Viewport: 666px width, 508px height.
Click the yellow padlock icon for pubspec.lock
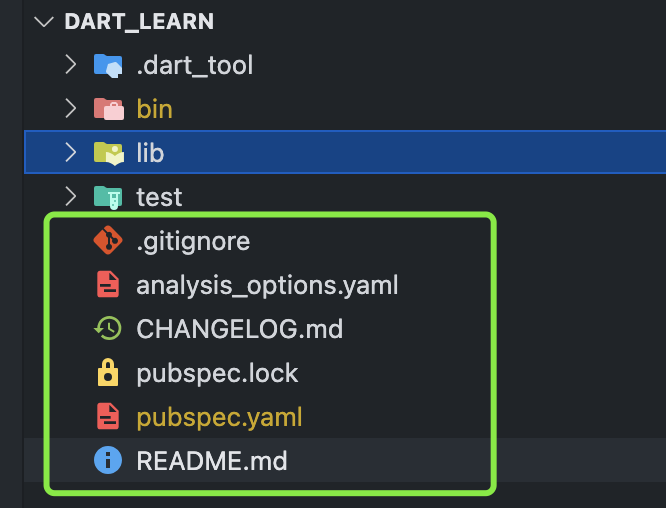click(108, 372)
